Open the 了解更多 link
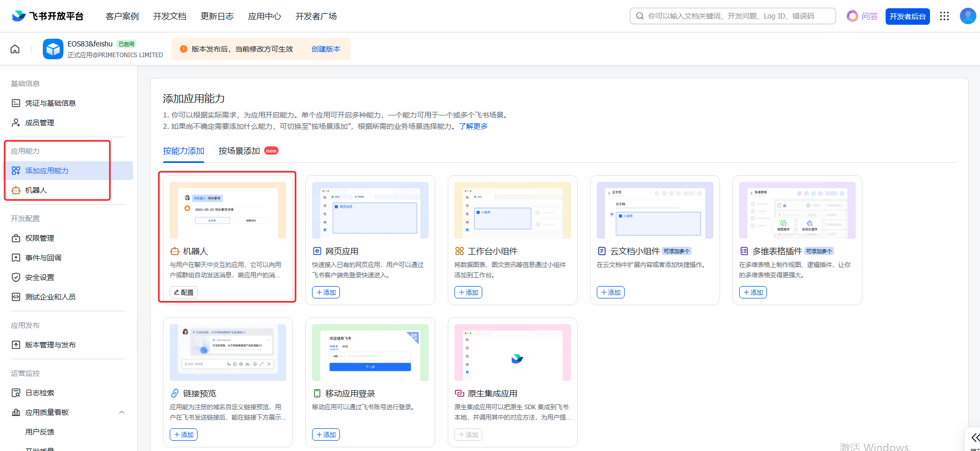 (473, 126)
